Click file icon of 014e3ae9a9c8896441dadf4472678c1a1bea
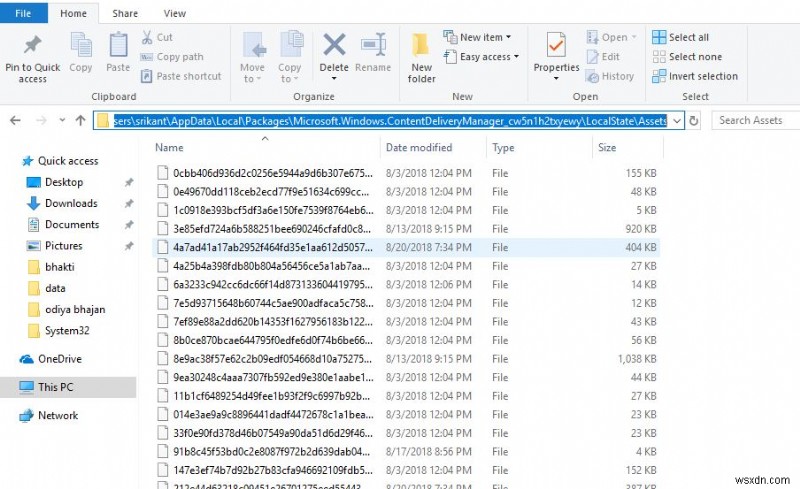 163,414
